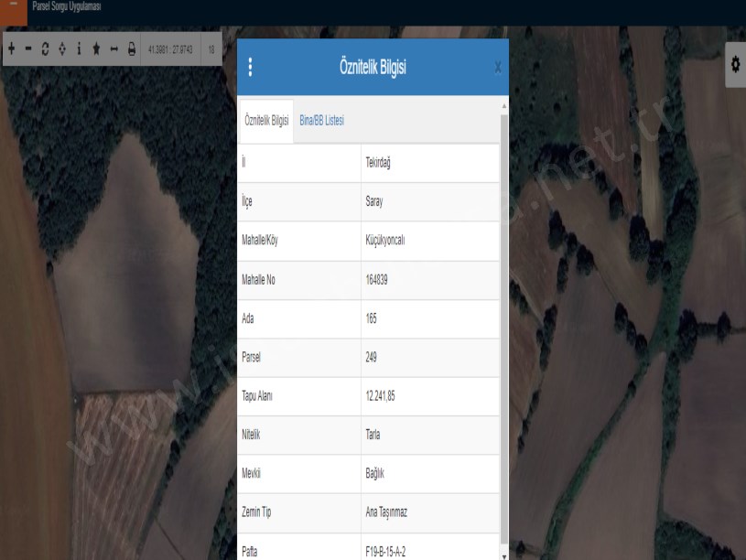Select the horizontal measure distance icon
Viewport: 746px width, 560px height.
pyautogui.click(x=114, y=48)
